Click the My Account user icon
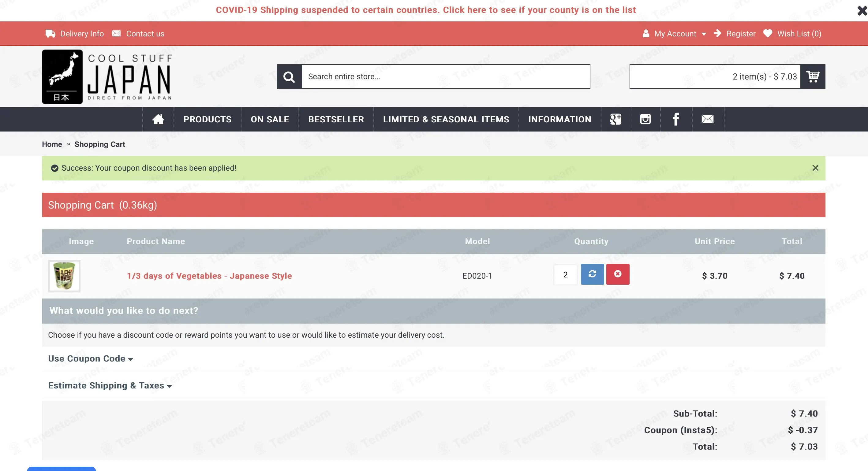Image resolution: width=868 pixels, height=471 pixels. 645,33
